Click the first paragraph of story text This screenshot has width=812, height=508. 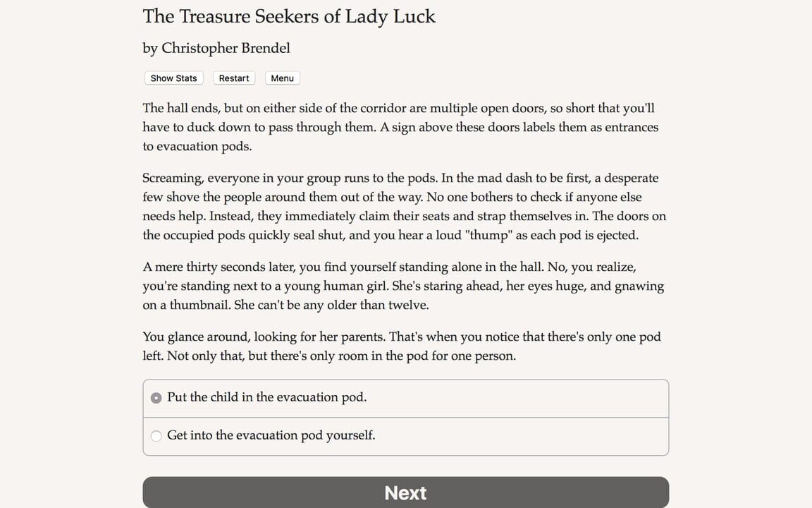click(x=400, y=127)
